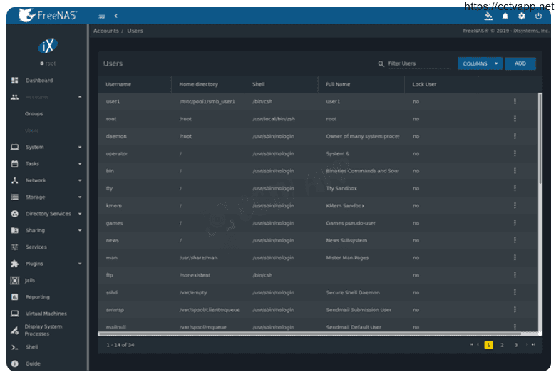Select Groups under Accounts
The image size is (556, 392).
tap(34, 114)
